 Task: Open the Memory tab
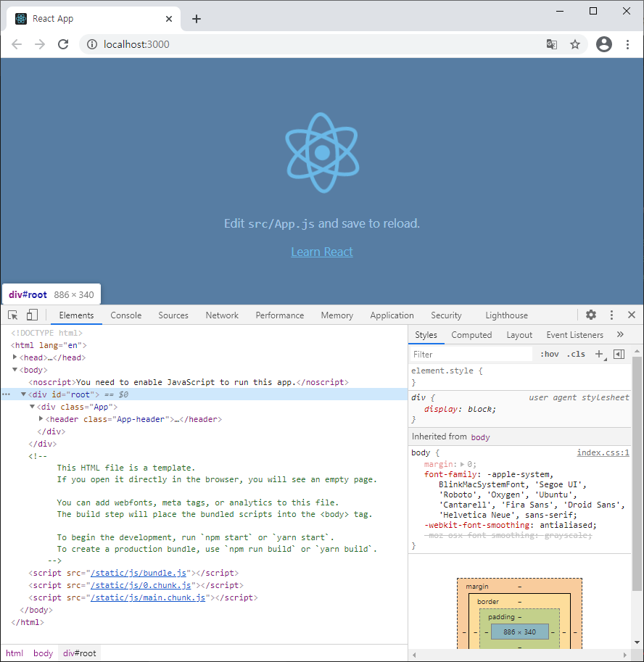pyautogui.click(x=337, y=315)
